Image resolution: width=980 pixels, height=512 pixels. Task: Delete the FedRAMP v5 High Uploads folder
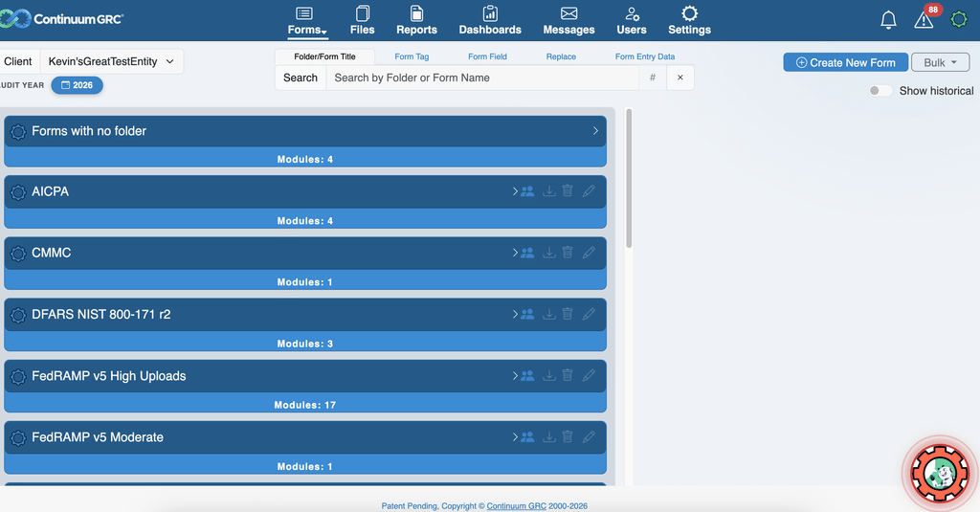(x=568, y=375)
